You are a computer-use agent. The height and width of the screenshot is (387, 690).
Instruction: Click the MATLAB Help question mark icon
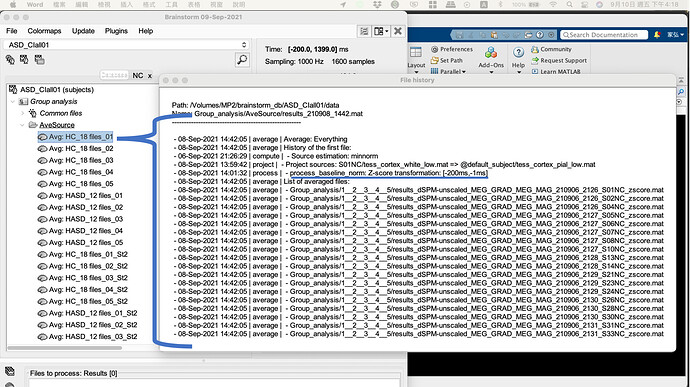tap(518, 53)
